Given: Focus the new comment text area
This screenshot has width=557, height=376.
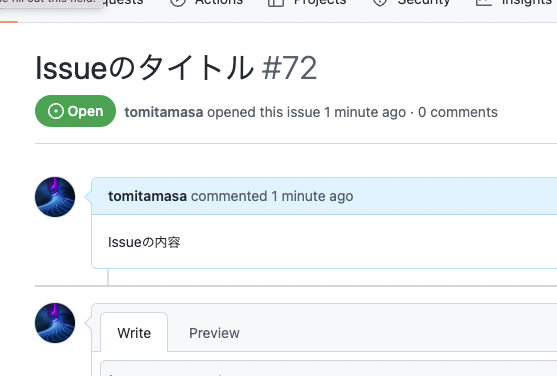Looking at the screenshot, I should tap(329, 368).
